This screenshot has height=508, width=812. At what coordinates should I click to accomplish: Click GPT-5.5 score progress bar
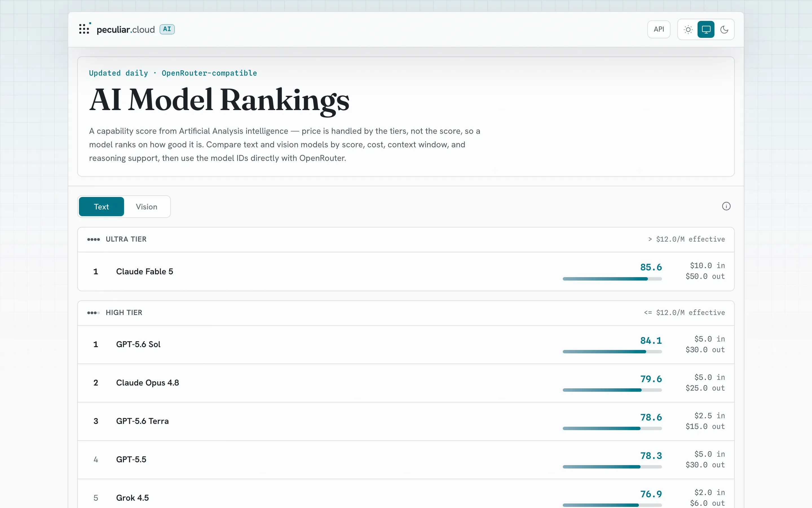point(612,467)
